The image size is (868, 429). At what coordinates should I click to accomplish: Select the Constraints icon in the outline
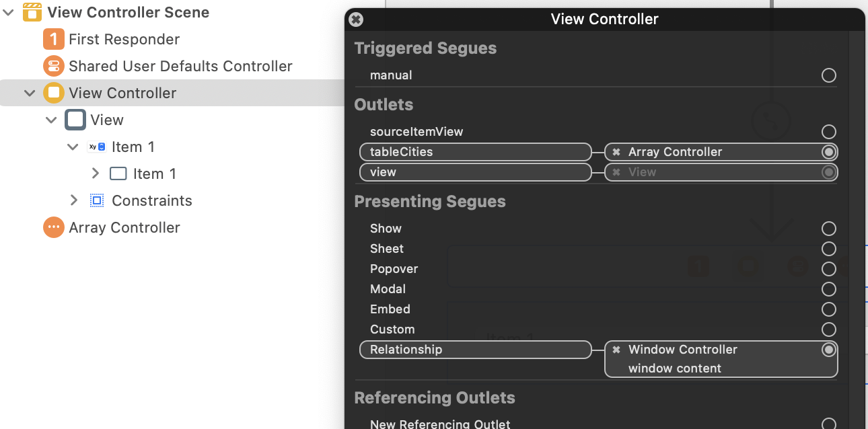(x=97, y=200)
